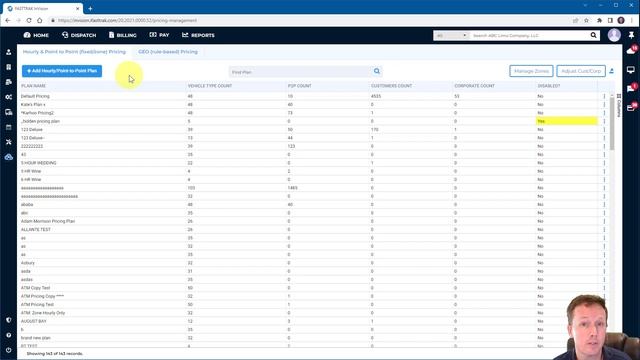Viewport: 640px width, 360px height.
Task: Select the *Karhoo Pricing2 row
Action: [310, 113]
